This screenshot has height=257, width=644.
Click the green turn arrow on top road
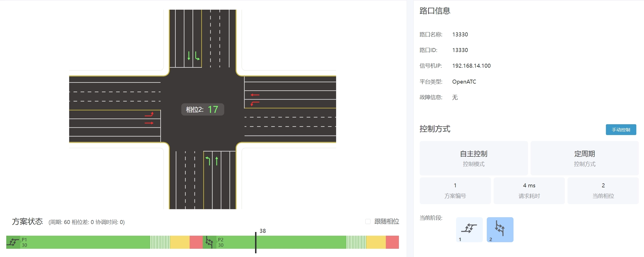coord(197,56)
